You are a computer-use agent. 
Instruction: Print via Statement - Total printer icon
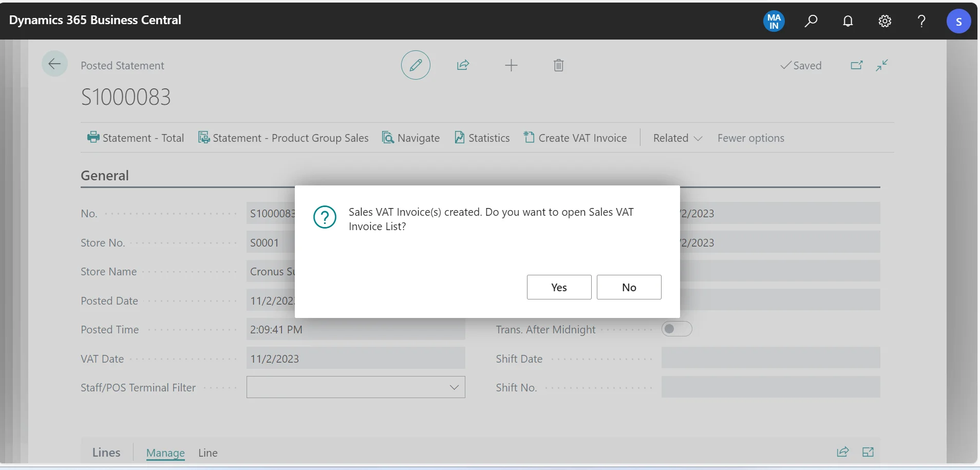point(93,138)
